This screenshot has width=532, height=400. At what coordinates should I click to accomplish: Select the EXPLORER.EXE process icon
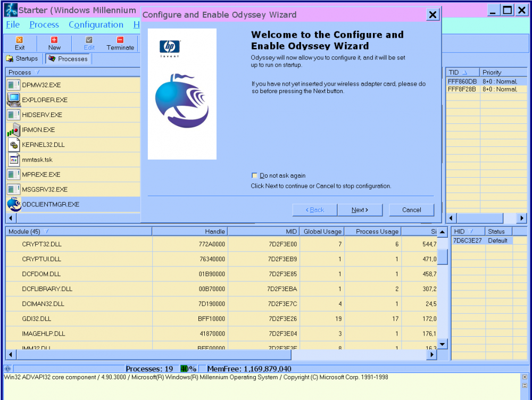point(14,100)
